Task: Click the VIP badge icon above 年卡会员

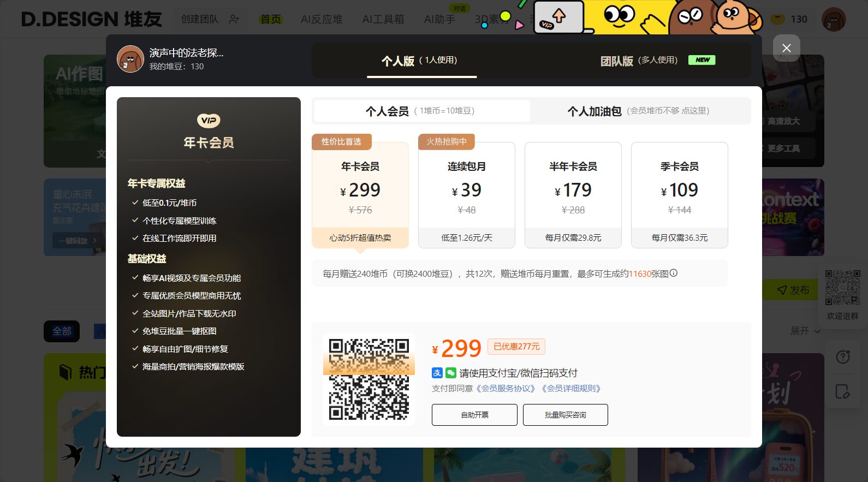Action: click(x=209, y=120)
